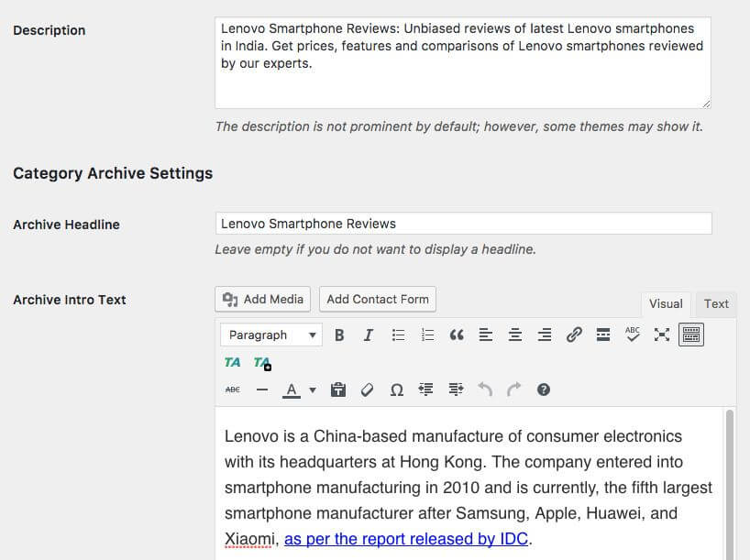The height and width of the screenshot is (560, 750).
Task: Toggle bold formatting in editor toolbar
Action: (339, 335)
